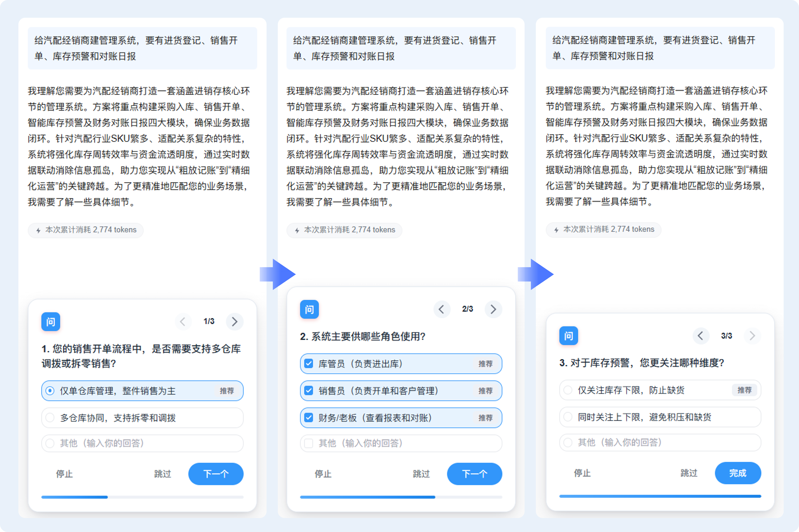Viewport: 799px width, 532px height.
Task: Click 推荐 tag on 仅关注库存下限 option
Action: [x=744, y=390]
